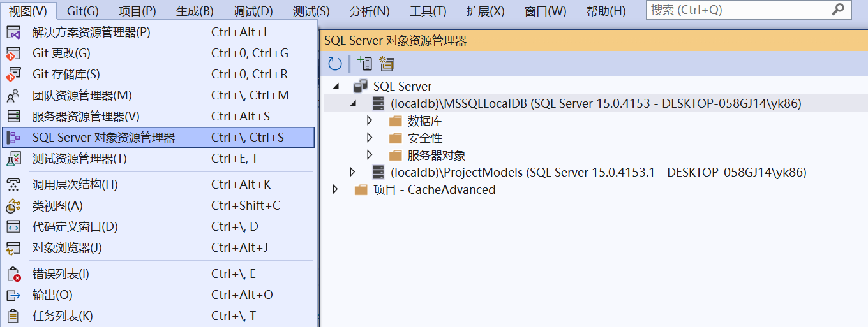
Task: Choose 任务列表(K) menu entry
Action: [x=158, y=316]
